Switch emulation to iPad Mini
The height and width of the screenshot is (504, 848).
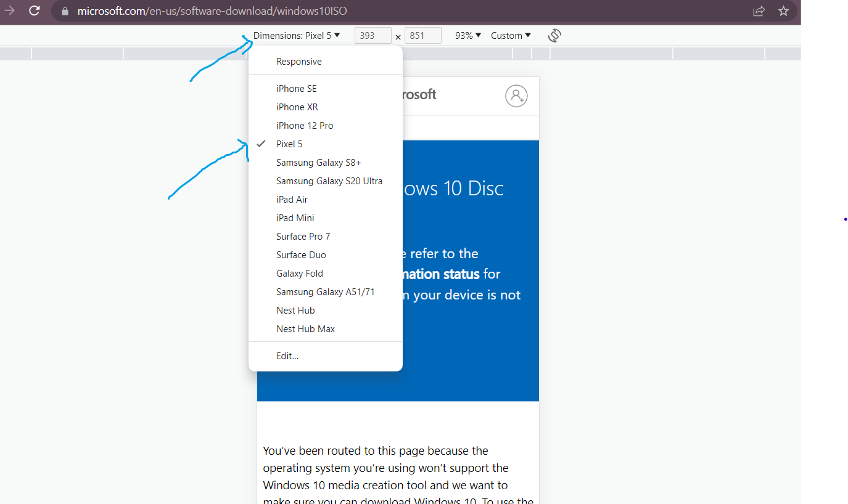coord(326,218)
